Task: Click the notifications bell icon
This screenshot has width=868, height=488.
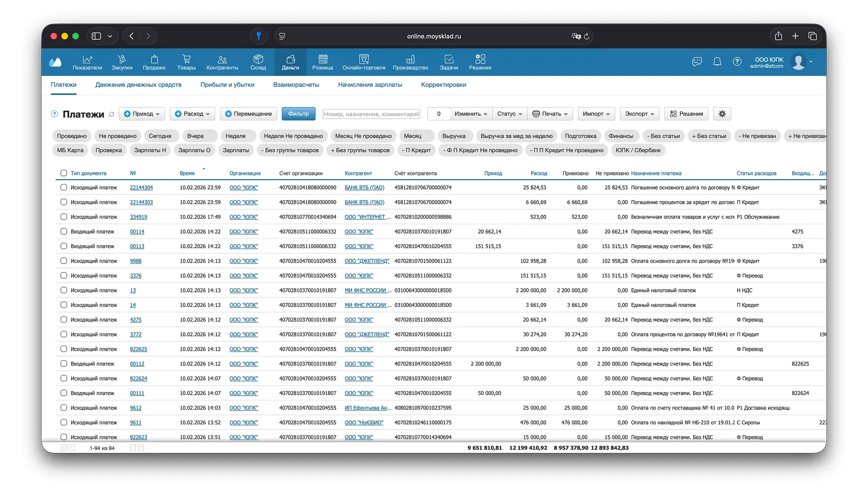Action: click(x=717, y=61)
